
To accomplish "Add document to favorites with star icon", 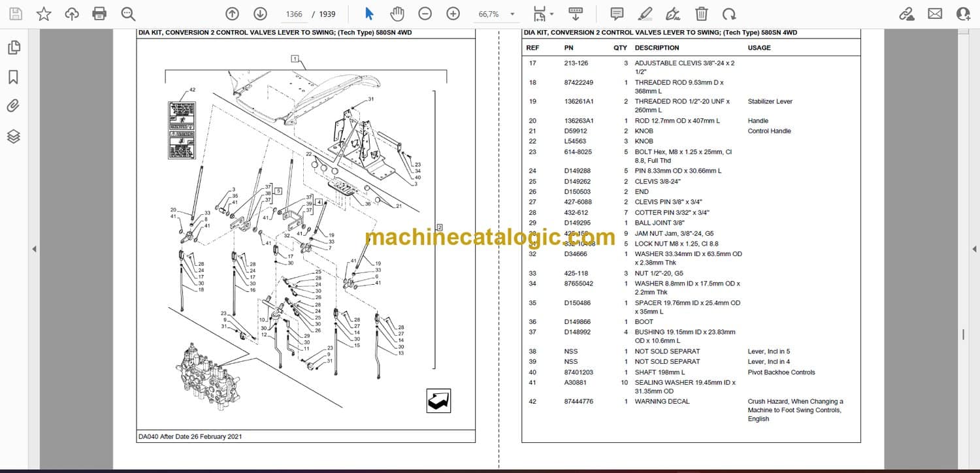I will click(44, 14).
